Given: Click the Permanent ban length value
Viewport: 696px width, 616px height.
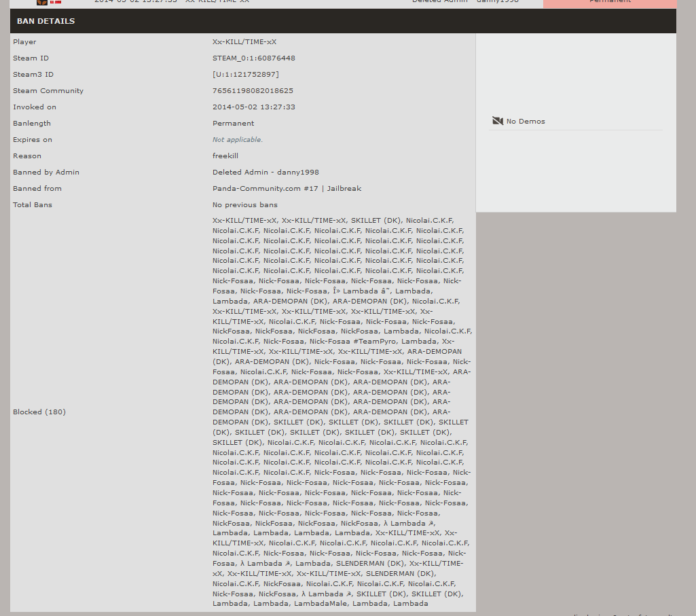Looking at the screenshot, I should (x=233, y=124).
